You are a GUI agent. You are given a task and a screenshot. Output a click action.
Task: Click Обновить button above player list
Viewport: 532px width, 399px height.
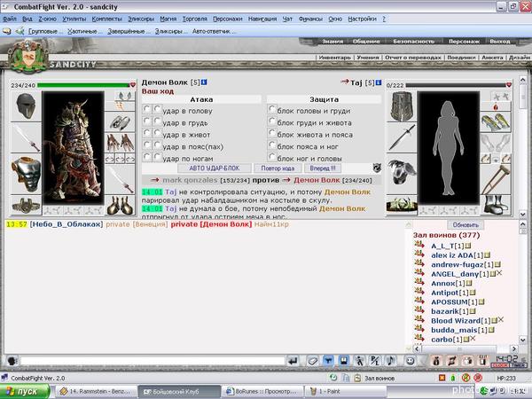click(x=465, y=225)
